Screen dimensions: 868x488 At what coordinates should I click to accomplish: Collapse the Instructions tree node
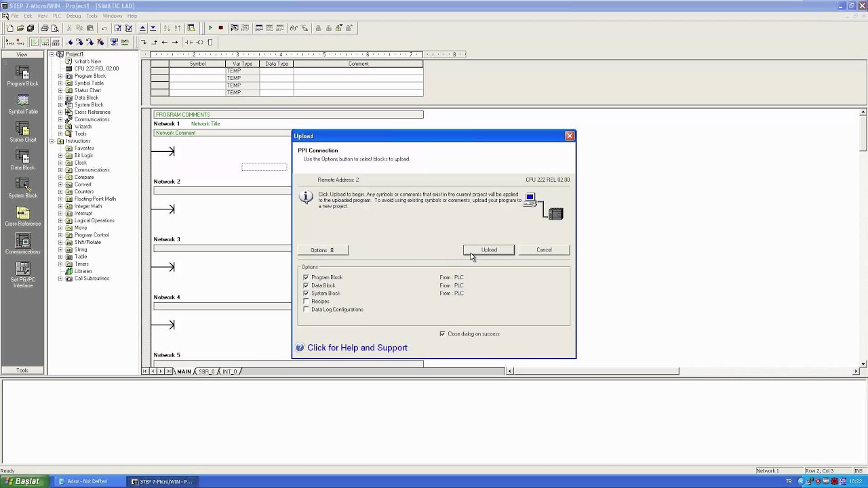[x=52, y=141]
